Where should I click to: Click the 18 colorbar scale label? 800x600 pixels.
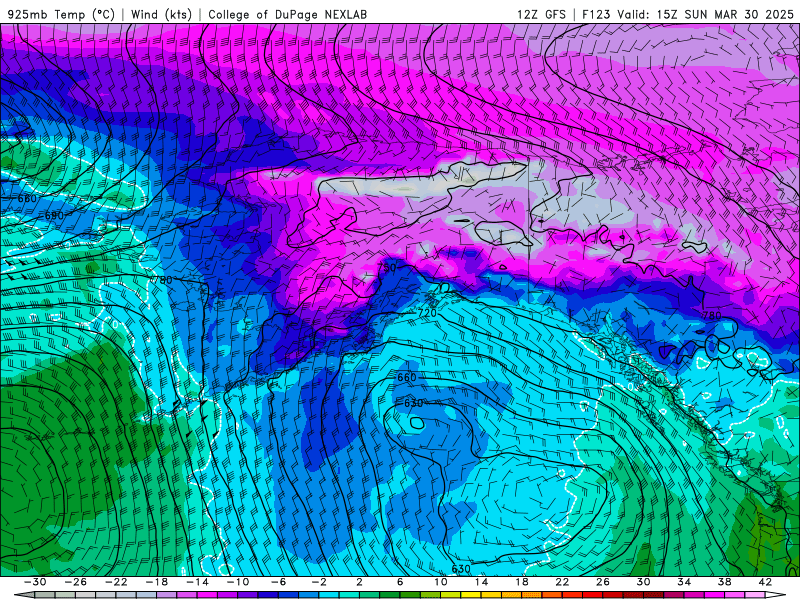pyautogui.click(x=521, y=582)
